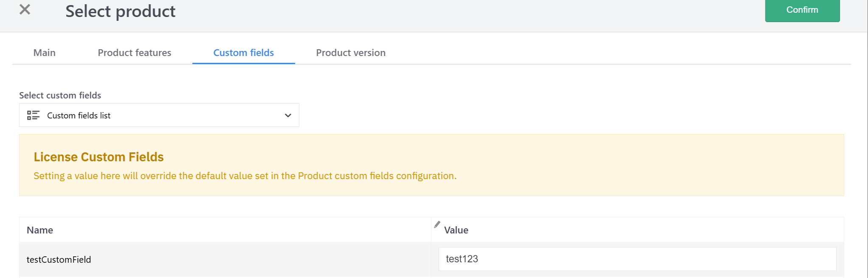Viewport: 868px width, 278px height.
Task: Click the Value column header
Action: tap(456, 230)
